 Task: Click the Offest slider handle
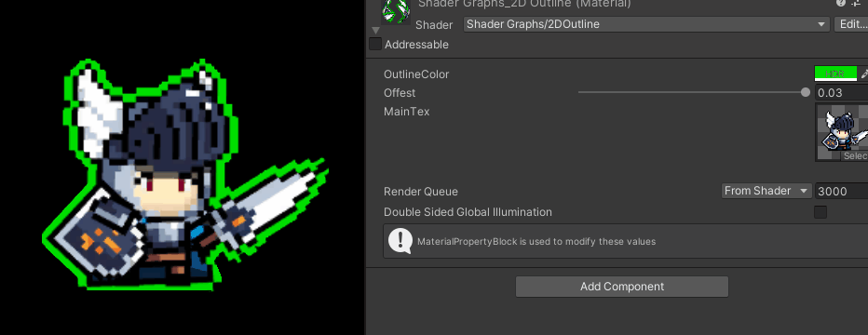pos(806,92)
